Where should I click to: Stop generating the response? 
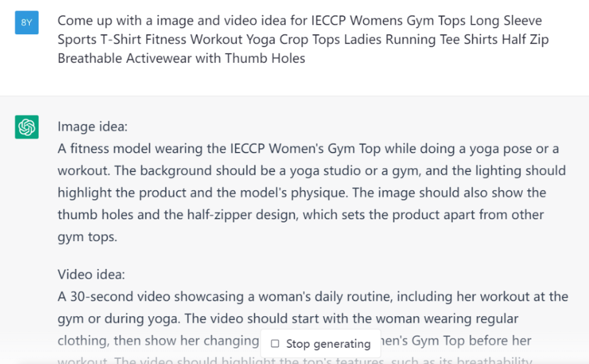click(x=320, y=344)
